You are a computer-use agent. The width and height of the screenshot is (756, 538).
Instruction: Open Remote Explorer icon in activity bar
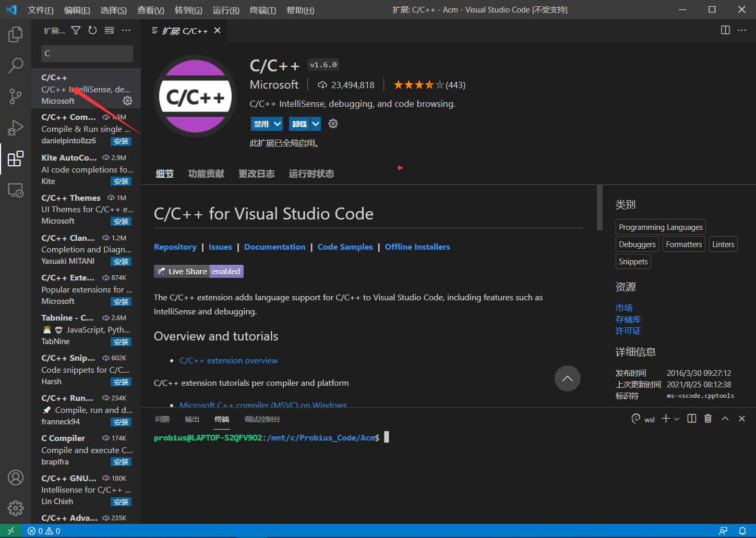16,190
